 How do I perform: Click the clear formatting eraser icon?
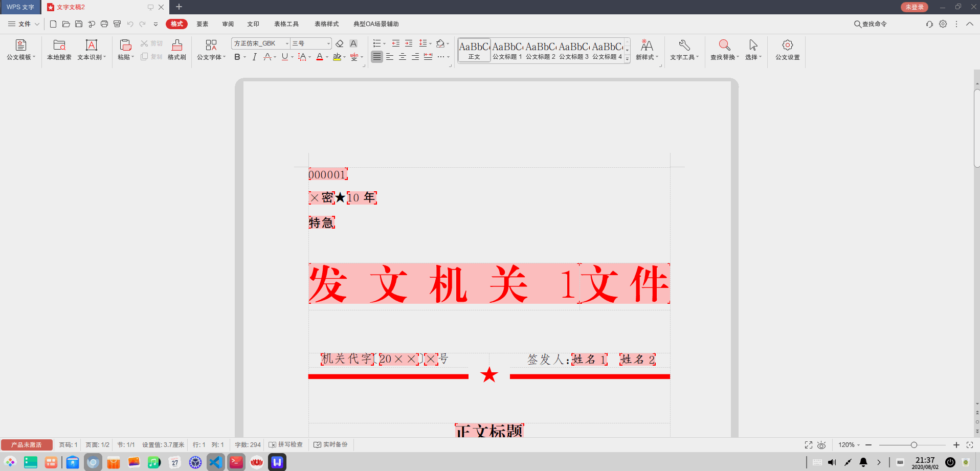(340, 43)
